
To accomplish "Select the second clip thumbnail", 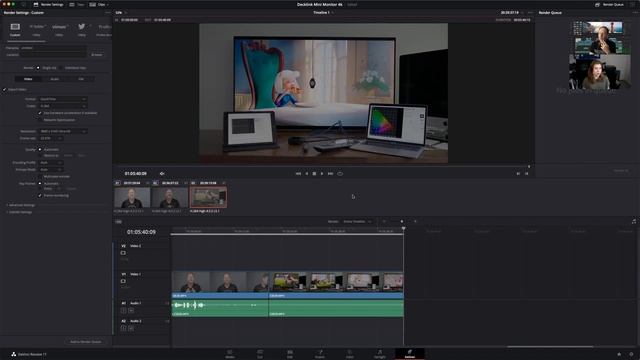I will click(x=169, y=198).
